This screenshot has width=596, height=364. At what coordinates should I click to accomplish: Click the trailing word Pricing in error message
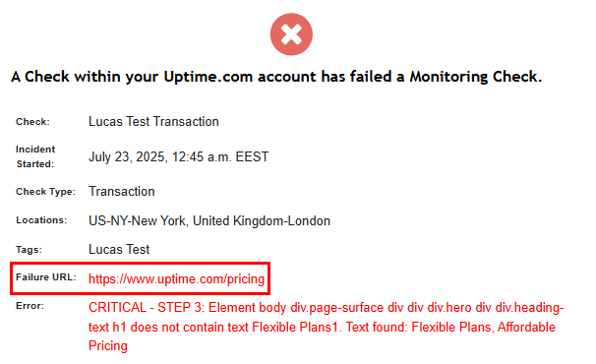pos(108,346)
